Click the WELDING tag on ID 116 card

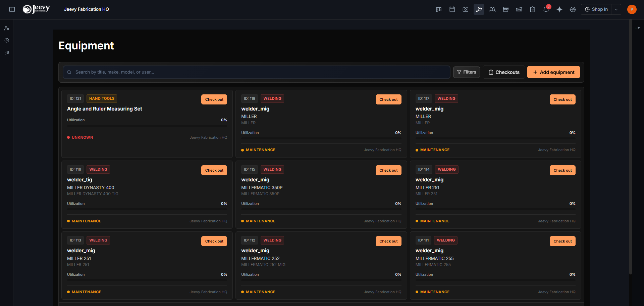pyautogui.click(x=98, y=169)
